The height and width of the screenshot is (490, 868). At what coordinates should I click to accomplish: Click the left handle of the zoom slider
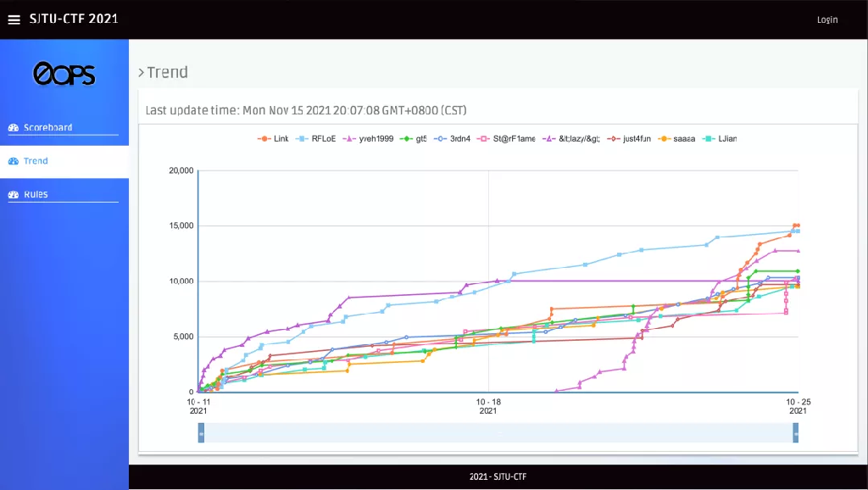(x=201, y=433)
